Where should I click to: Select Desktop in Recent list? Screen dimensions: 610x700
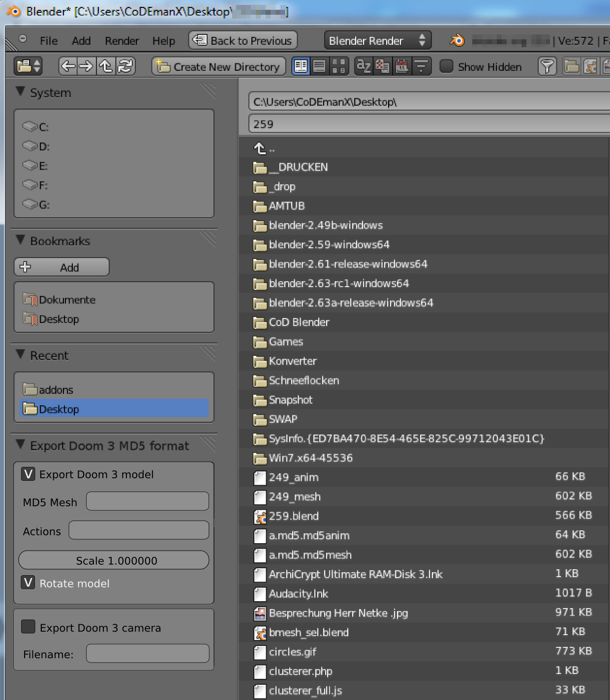click(x=113, y=409)
